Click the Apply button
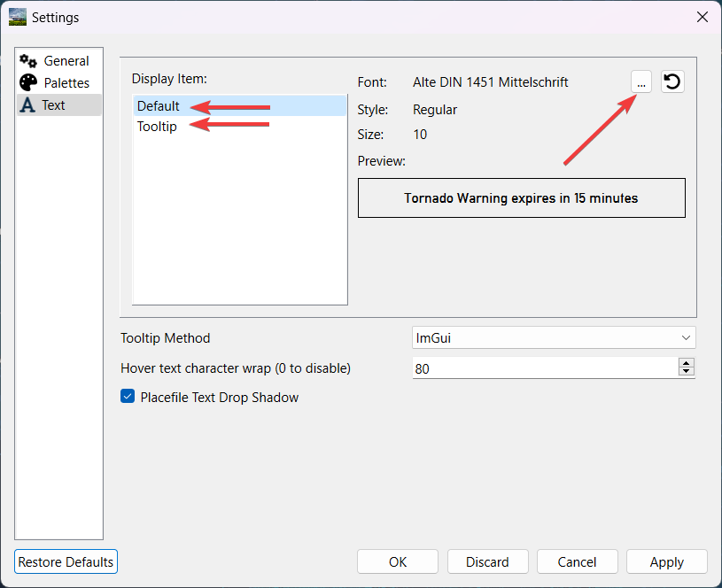Image resolution: width=722 pixels, height=588 pixels. (x=667, y=561)
